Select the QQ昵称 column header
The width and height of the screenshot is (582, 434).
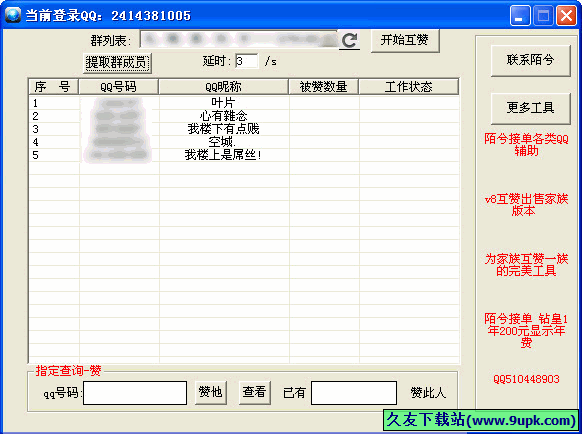click(x=223, y=87)
